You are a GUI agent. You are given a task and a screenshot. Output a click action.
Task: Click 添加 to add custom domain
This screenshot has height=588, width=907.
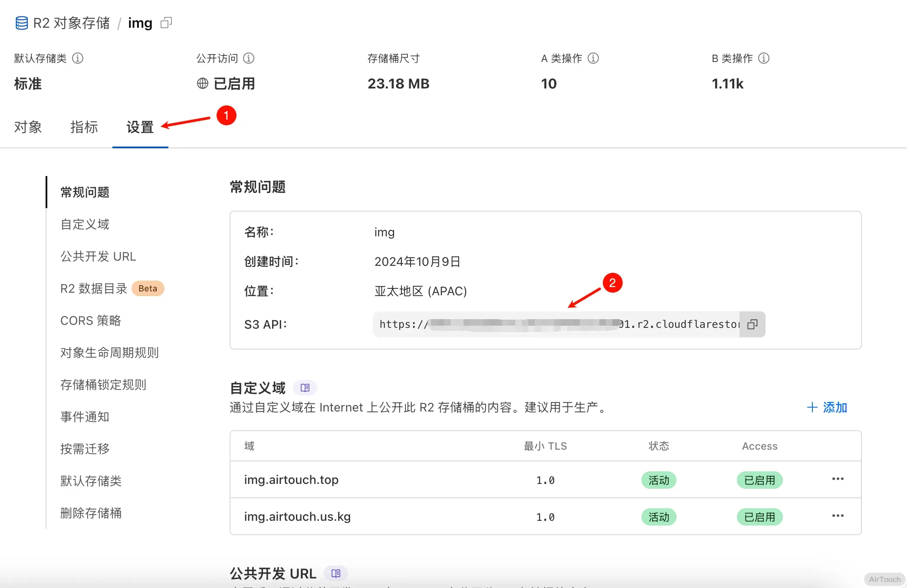[827, 407]
